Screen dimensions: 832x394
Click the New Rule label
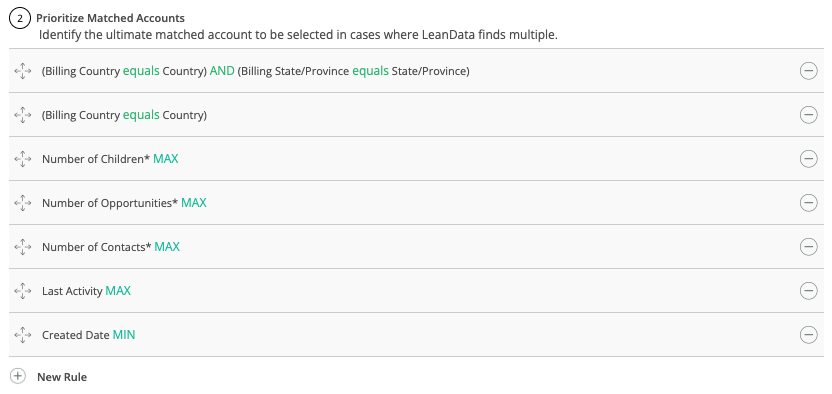coord(62,377)
